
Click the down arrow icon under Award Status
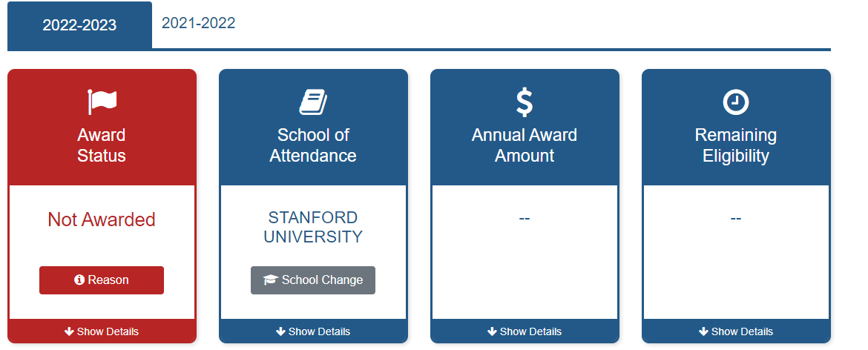coord(69,331)
